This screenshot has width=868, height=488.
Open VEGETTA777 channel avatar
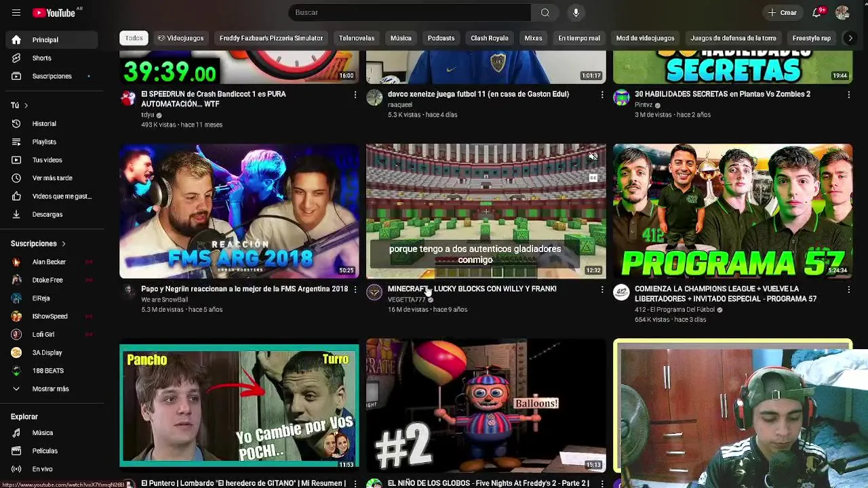(374, 292)
